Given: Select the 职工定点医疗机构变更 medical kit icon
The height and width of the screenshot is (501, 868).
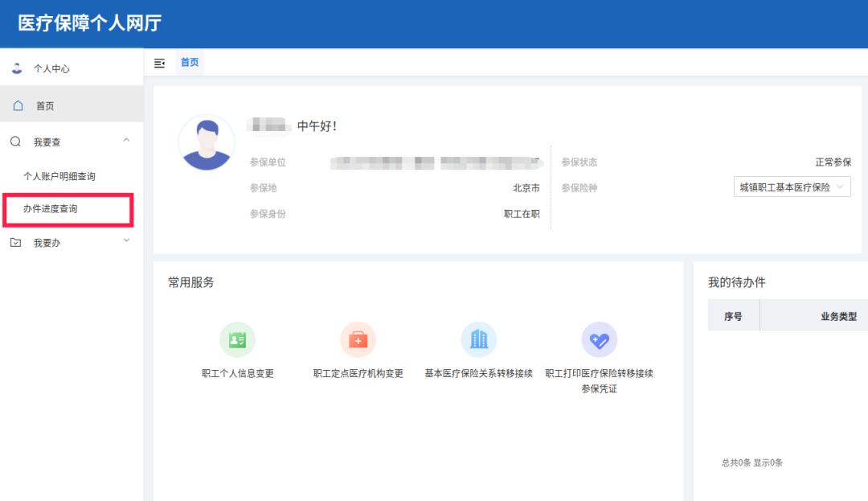Looking at the screenshot, I should [358, 339].
